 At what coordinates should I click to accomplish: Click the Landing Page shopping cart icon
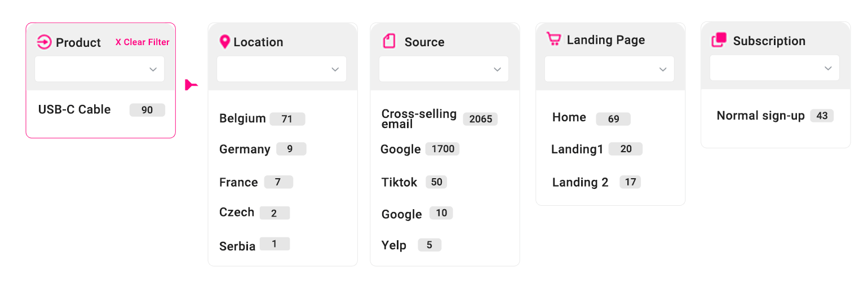(x=553, y=39)
